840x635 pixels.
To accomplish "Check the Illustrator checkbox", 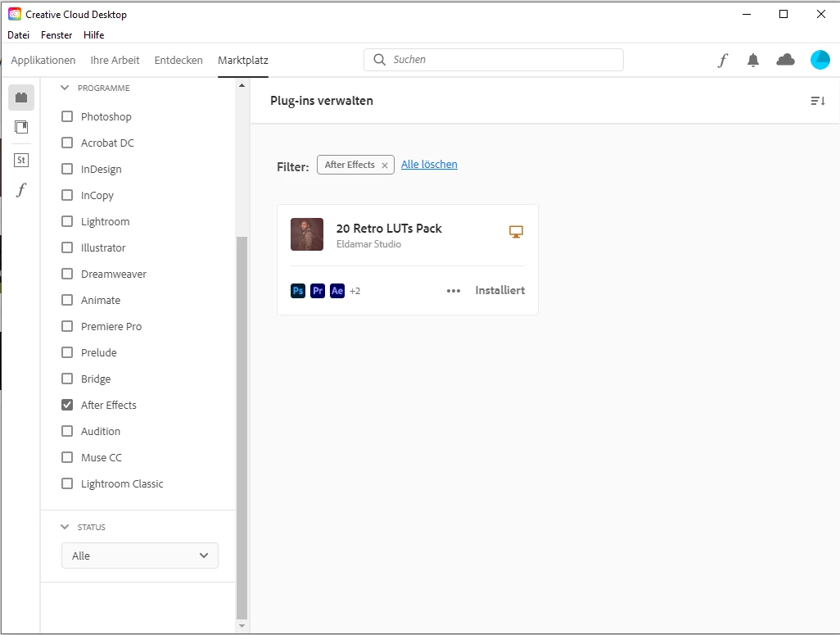I will pyautogui.click(x=67, y=247).
